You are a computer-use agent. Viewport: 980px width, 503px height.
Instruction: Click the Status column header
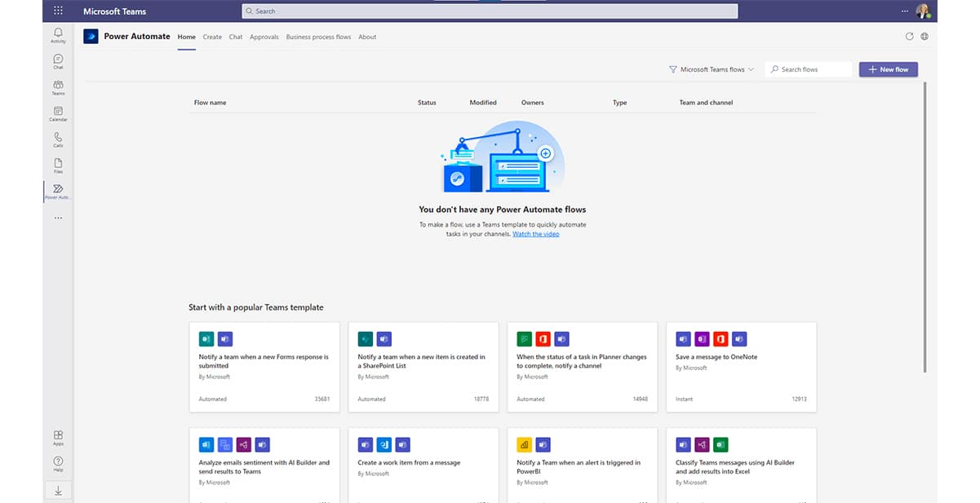tap(427, 103)
